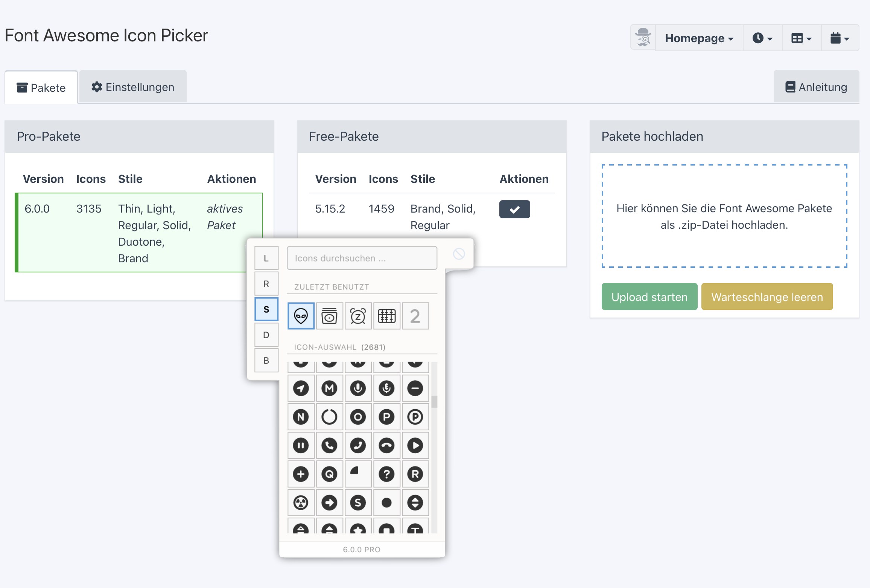
Task: Pick the alarm snooze clock icon
Action: tap(358, 316)
